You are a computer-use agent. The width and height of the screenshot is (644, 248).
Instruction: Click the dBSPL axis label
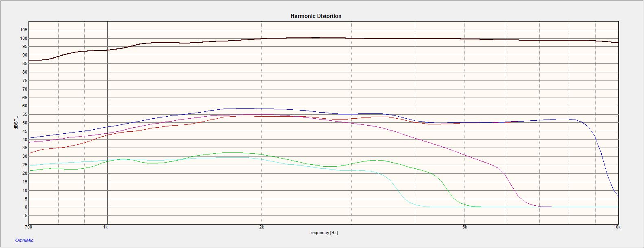point(16,122)
